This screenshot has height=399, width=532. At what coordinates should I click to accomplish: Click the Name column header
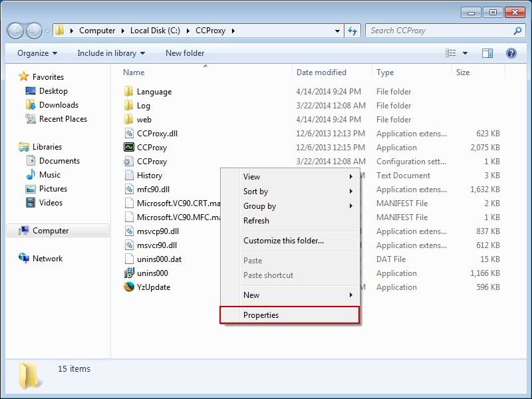(205, 72)
